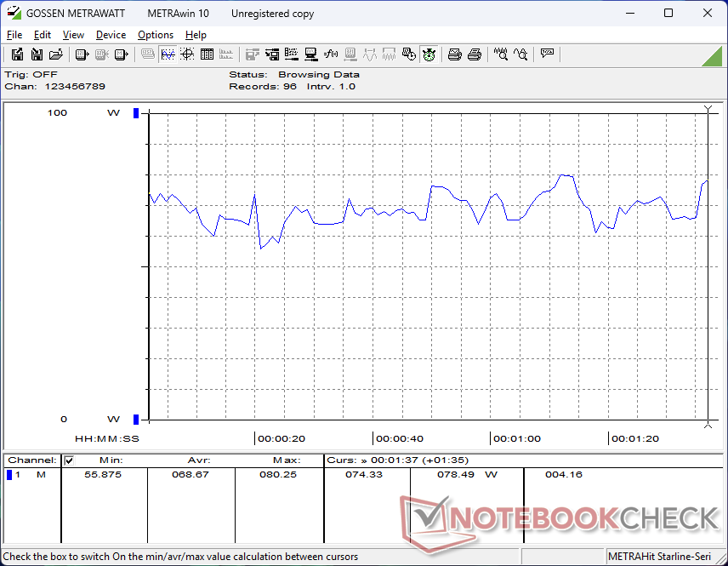Click the speech bubble help icon
The height and width of the screenshot is (566, 728).
(547, 54)
